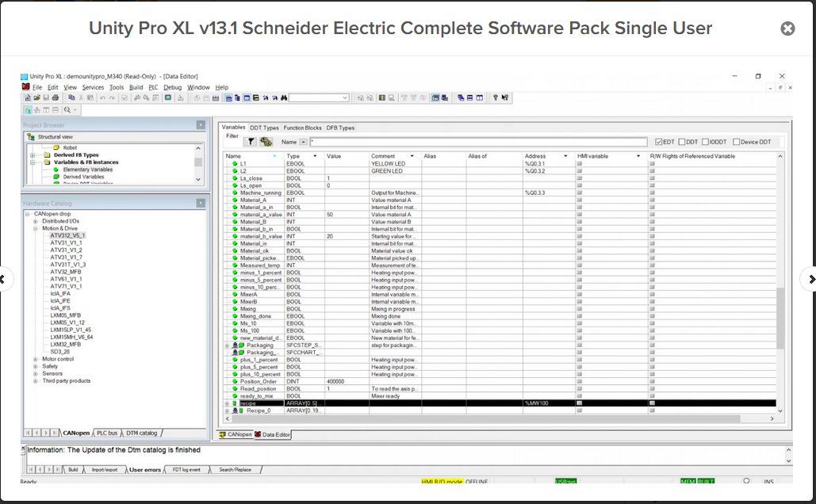Select the Paste icon on the toolbar

tap(90, 97)
